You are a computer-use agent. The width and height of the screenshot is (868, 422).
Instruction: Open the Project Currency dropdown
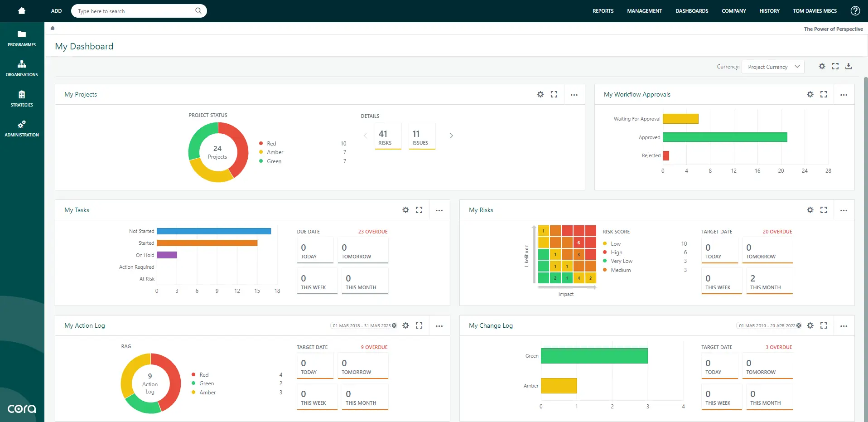[773, 67]
